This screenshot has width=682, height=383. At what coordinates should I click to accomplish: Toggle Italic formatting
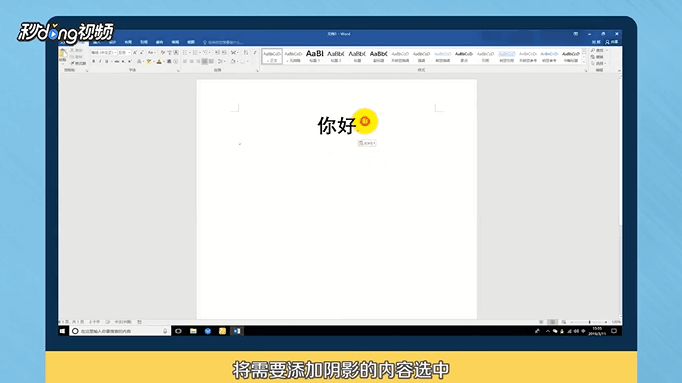tap(100, 61)
